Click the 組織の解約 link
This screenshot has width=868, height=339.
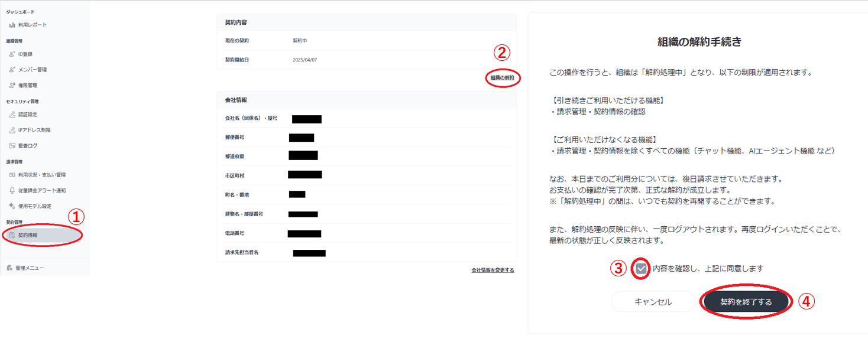502,78
